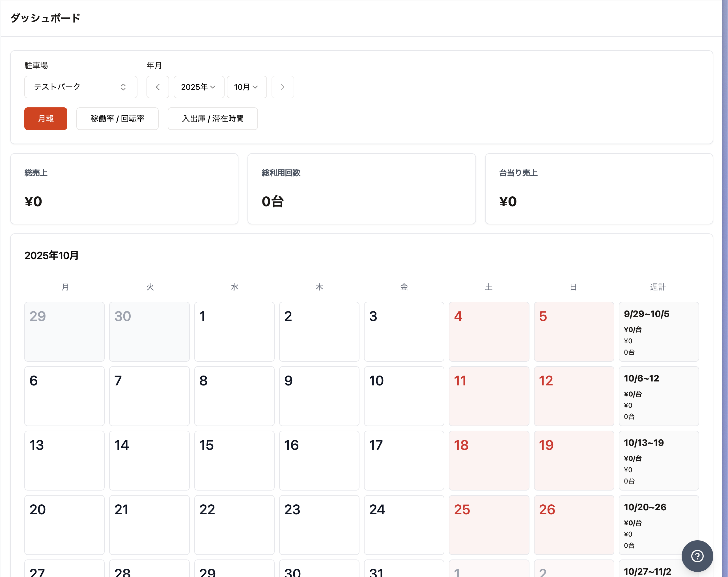Switch to 稼働率 / 回転率 tab
Image resolution: width=728 pixels, height=577 pixels.
117,118
